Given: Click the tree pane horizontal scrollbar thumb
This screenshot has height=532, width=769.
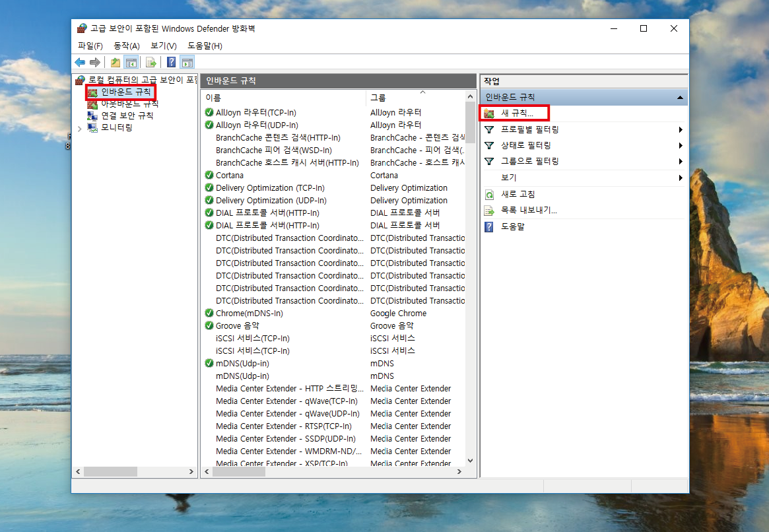Looking at the screenshot, I should 110,472.
